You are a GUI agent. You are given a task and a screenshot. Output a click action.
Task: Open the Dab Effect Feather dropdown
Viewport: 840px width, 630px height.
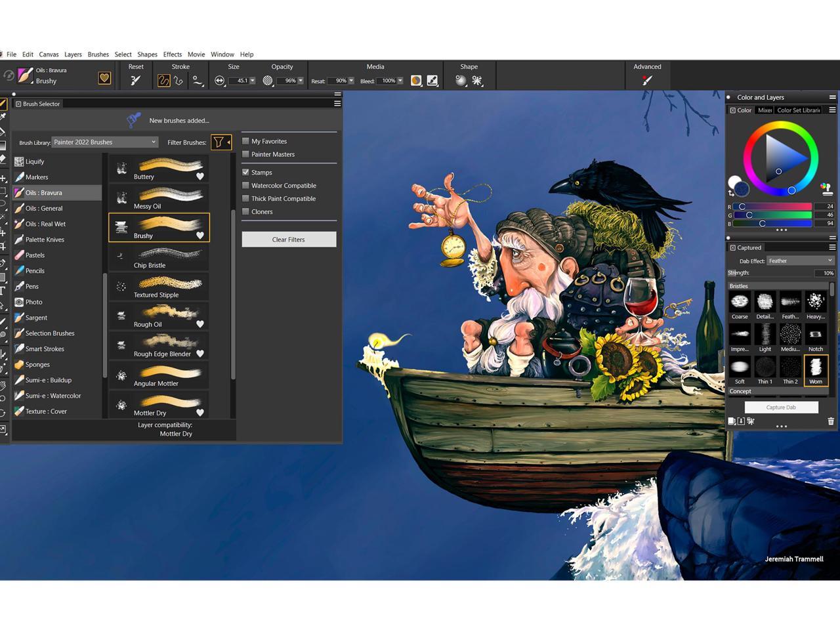coord(800,261)
